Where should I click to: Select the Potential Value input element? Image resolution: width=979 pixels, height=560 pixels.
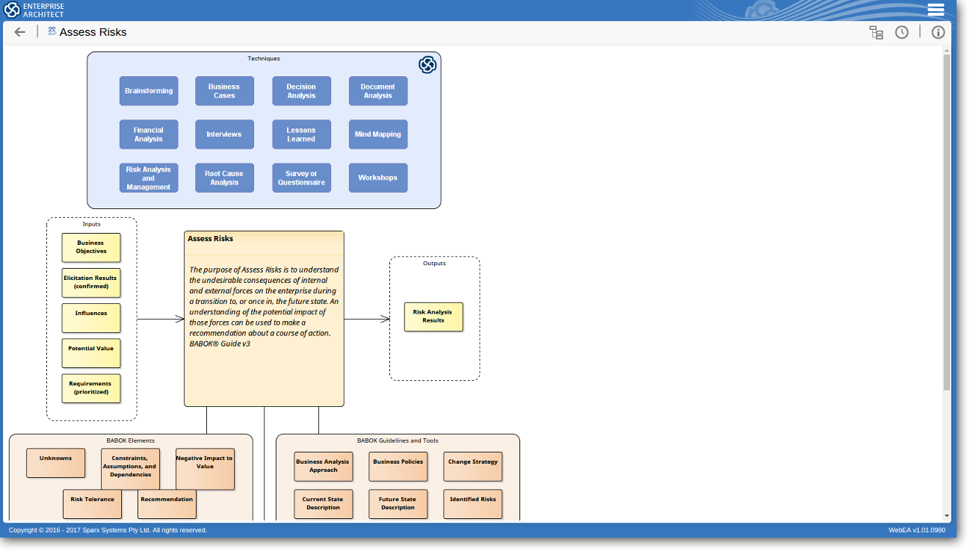tap(91, 353)
